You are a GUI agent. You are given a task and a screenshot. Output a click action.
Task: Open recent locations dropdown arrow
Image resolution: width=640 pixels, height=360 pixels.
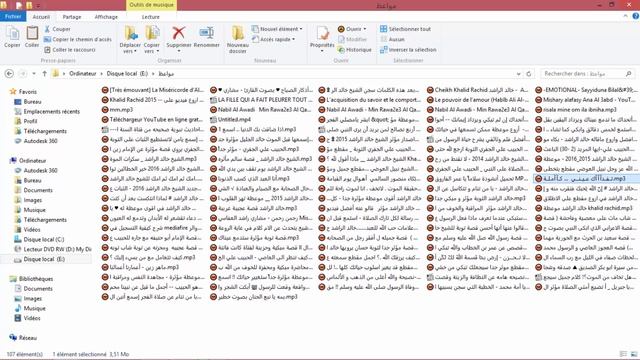pos(34,73)
